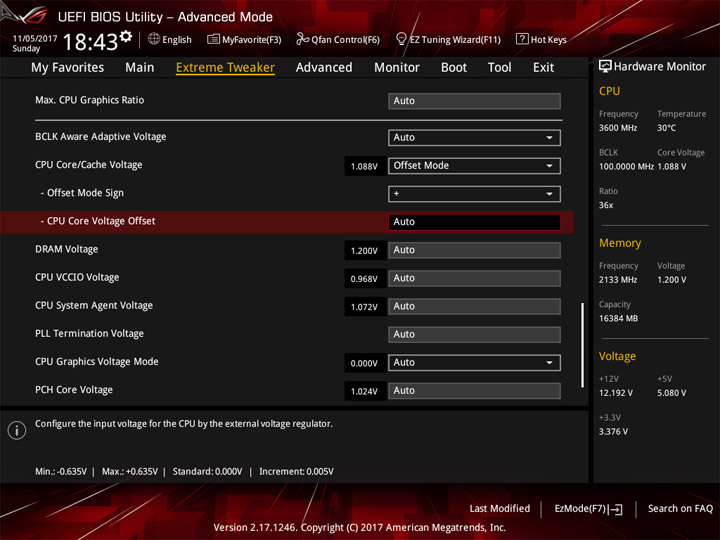
Task: Click the CPU VCCIO Voltage field
Action: click(x=474, y=278)
